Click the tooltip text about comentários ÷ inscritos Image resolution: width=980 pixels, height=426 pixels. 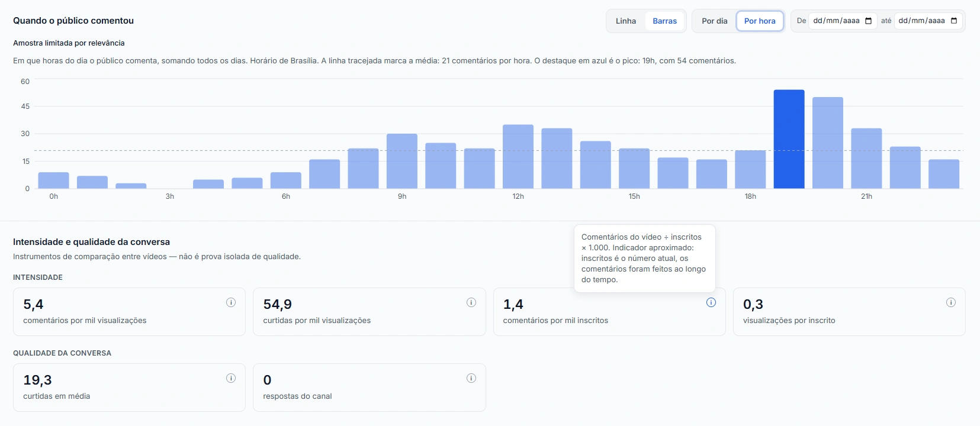tap(644, 258)
